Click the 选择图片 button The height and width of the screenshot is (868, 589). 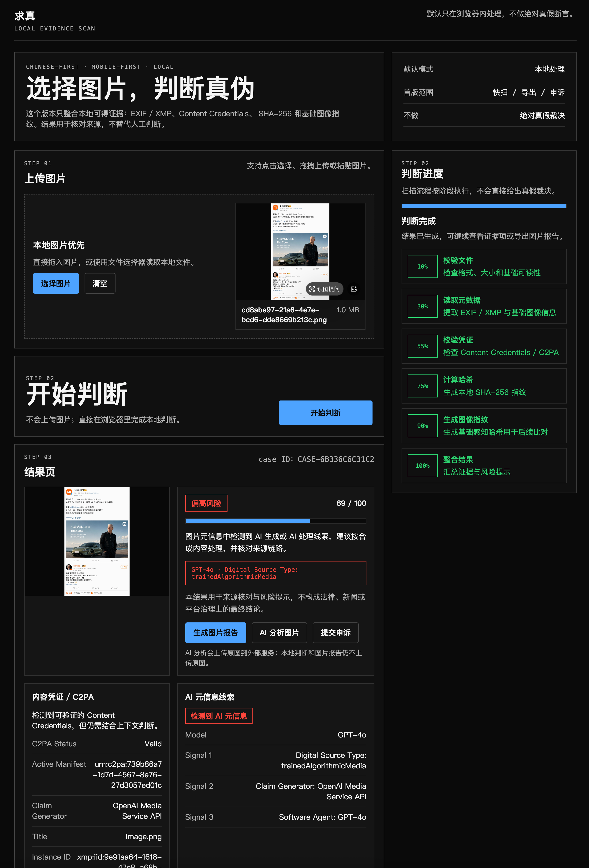56,284
